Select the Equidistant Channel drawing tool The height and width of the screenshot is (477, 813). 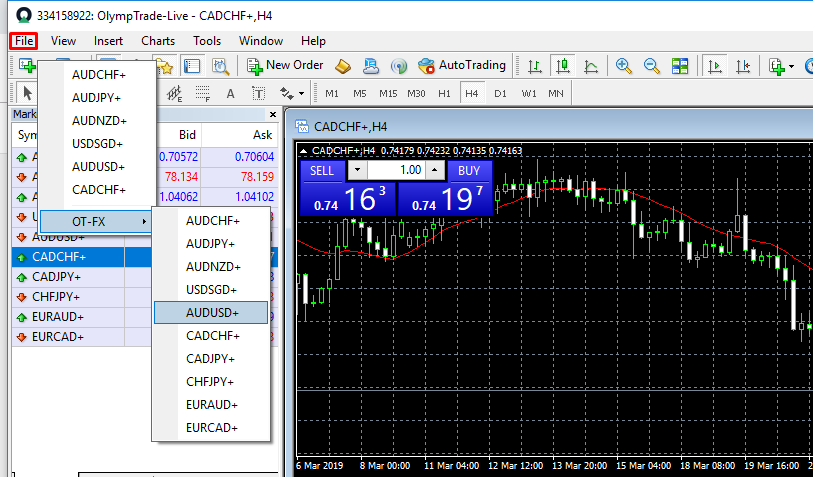point(174,93)
